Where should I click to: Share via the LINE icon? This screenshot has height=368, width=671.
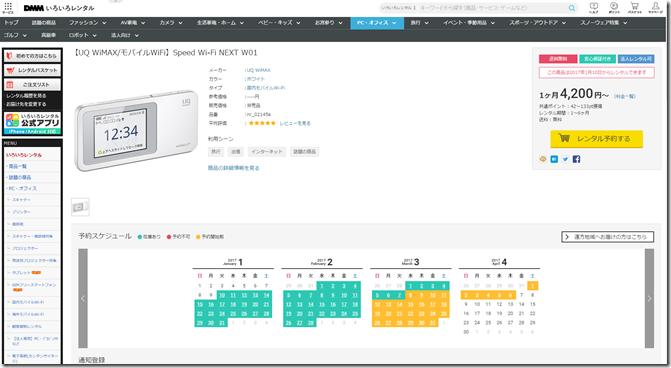[543, 159]
